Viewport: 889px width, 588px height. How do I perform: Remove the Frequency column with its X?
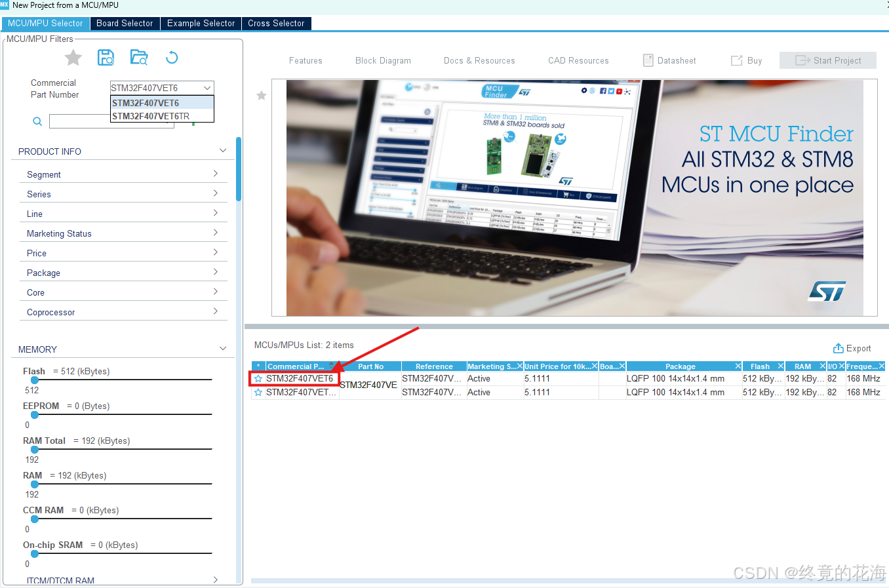point(882,366)
